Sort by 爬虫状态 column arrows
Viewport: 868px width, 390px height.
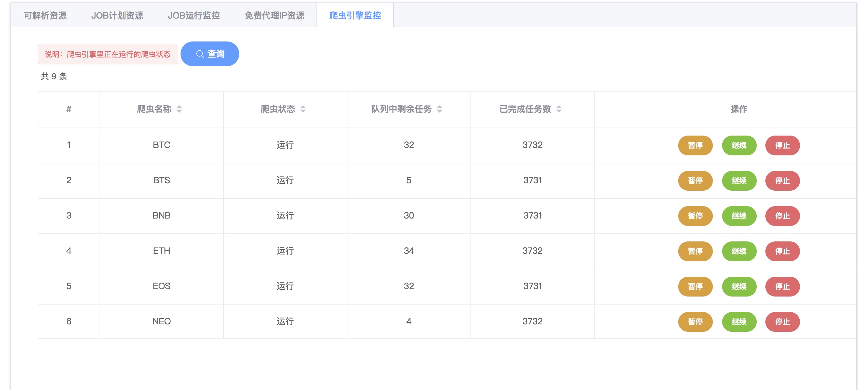click(x=303, y=109)
